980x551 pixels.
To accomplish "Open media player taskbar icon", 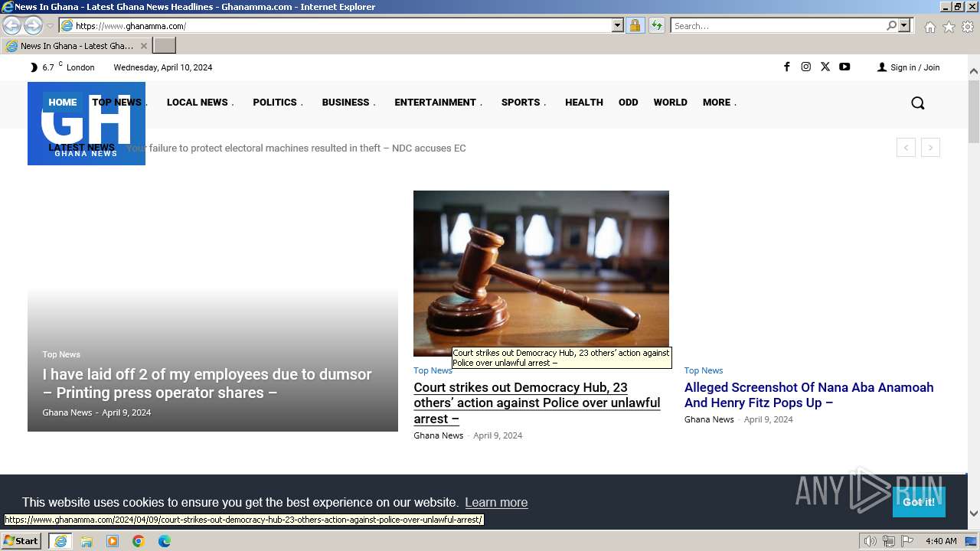I will click(x=113, y=541).
